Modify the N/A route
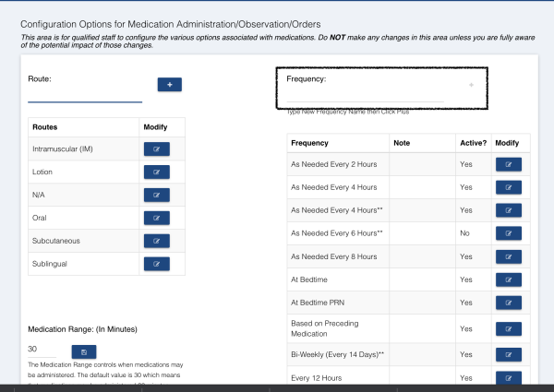Screen dimensions: 554x392 (x=156, y=195)
